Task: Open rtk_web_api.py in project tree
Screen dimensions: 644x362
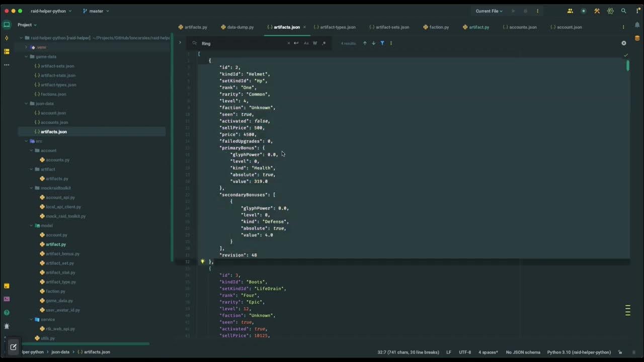Action: tap(56, 329)
